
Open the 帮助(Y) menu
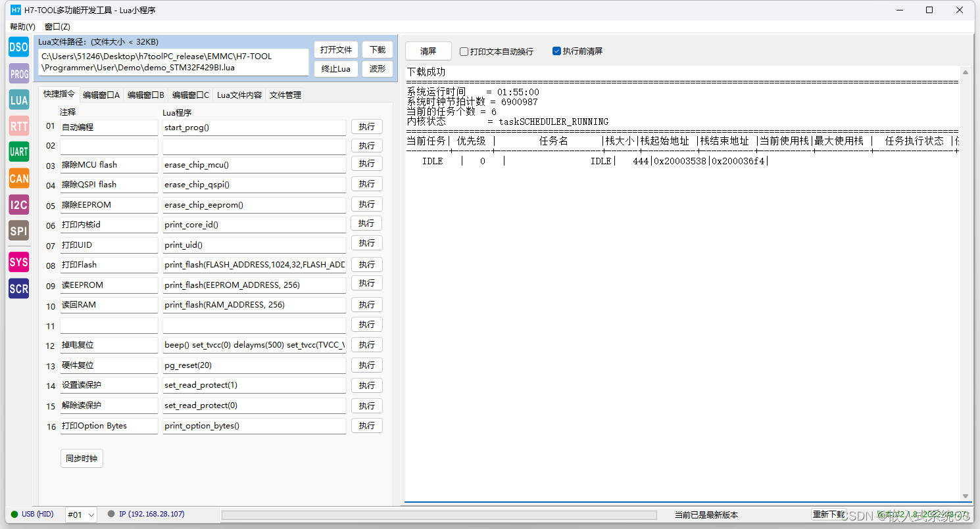tap(22, 27)
